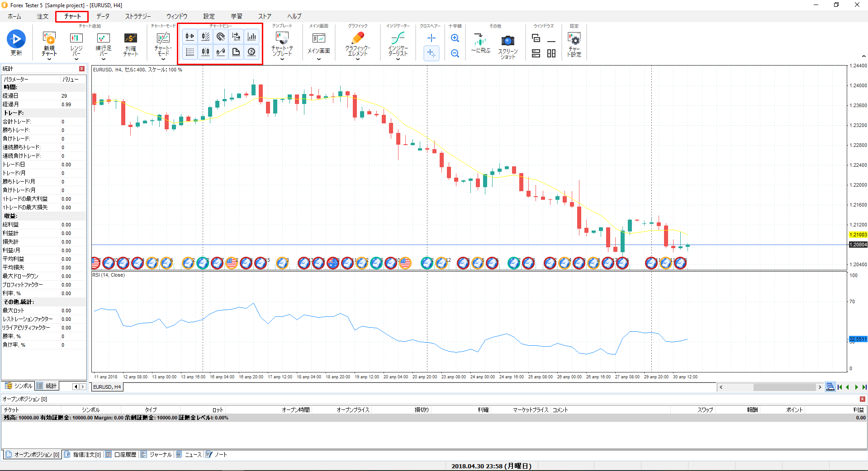Click the zoom out magnifier icon

455,53
